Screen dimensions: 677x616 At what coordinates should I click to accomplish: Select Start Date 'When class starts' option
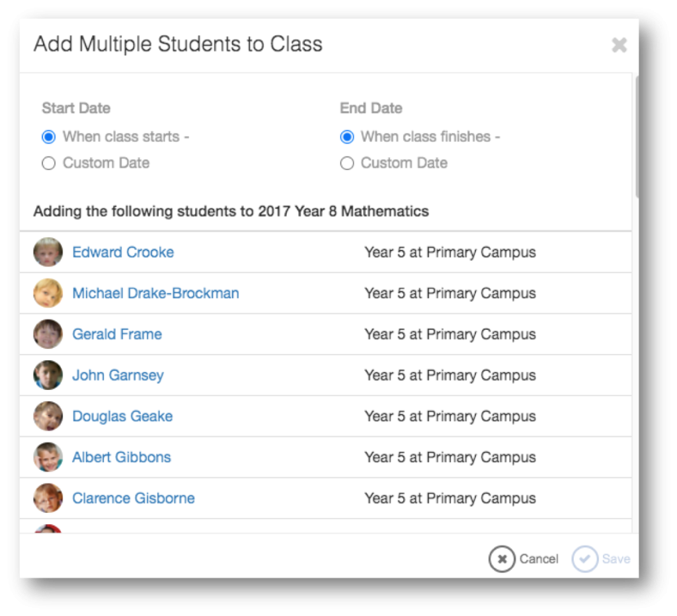click(48, 137)
